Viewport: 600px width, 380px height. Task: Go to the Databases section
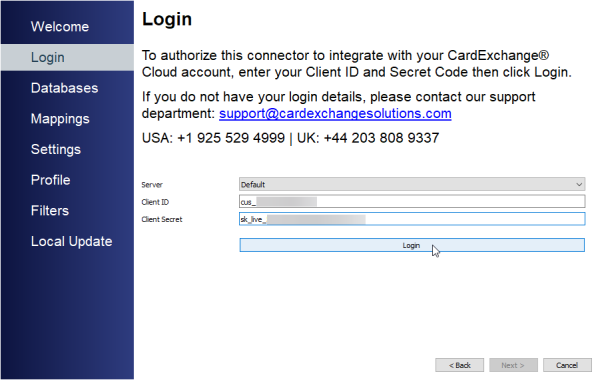click(x=64, y=88)
